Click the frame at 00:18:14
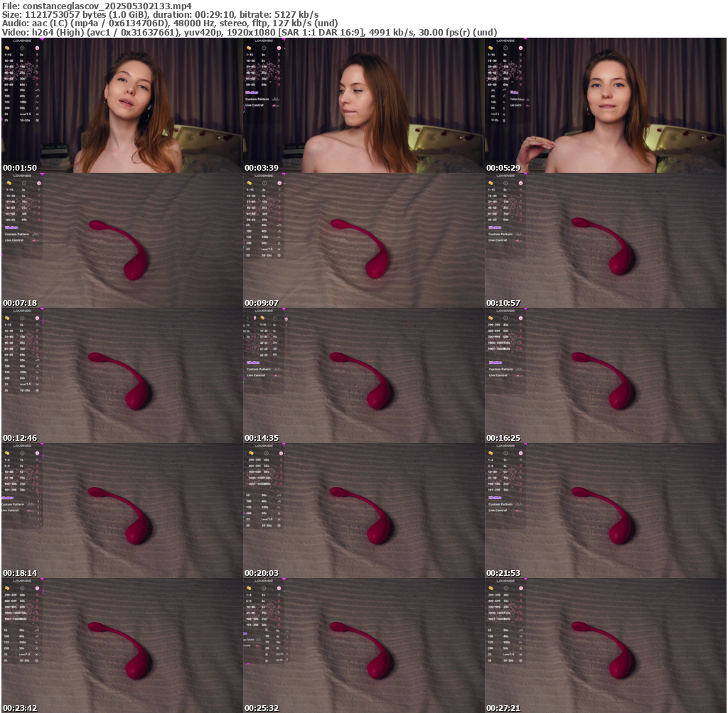 pyautogui.click(x=122, y=510)
